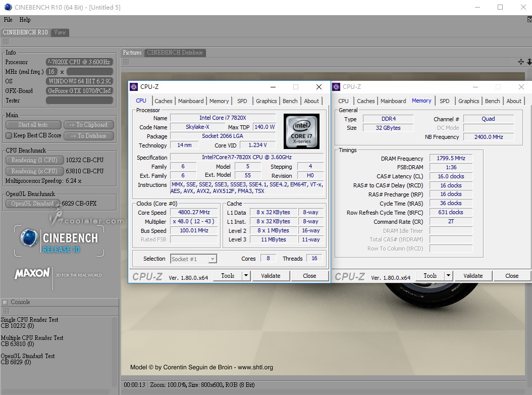
Task: Run the OpenGL Standard benchmark
Action: pos(33,204)
